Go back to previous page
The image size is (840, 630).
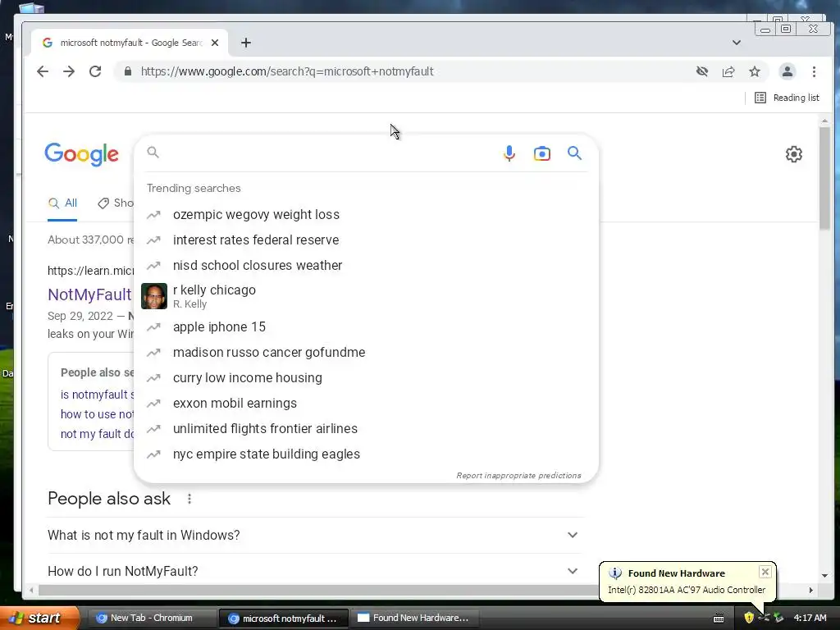(43, 71)
